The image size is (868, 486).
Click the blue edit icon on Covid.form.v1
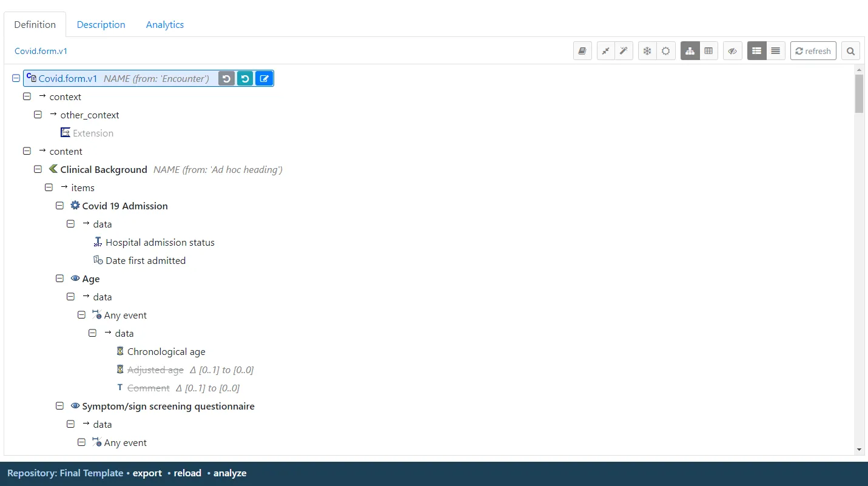pyautogui.click(x=264, y=78)
